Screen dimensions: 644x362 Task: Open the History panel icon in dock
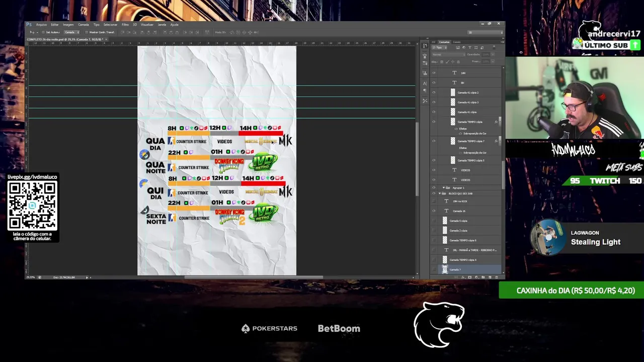tap(425, 45)
